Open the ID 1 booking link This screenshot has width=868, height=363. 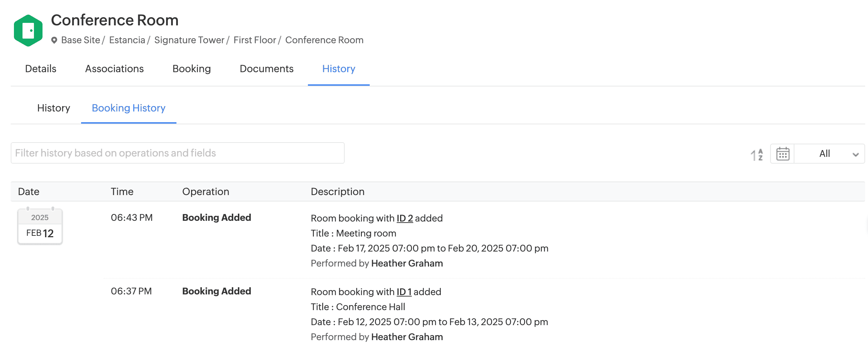coord(404,292)
